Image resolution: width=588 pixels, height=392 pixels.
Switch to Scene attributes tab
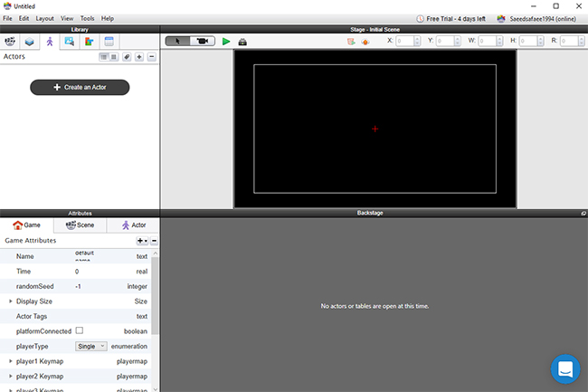coord(80,225)
